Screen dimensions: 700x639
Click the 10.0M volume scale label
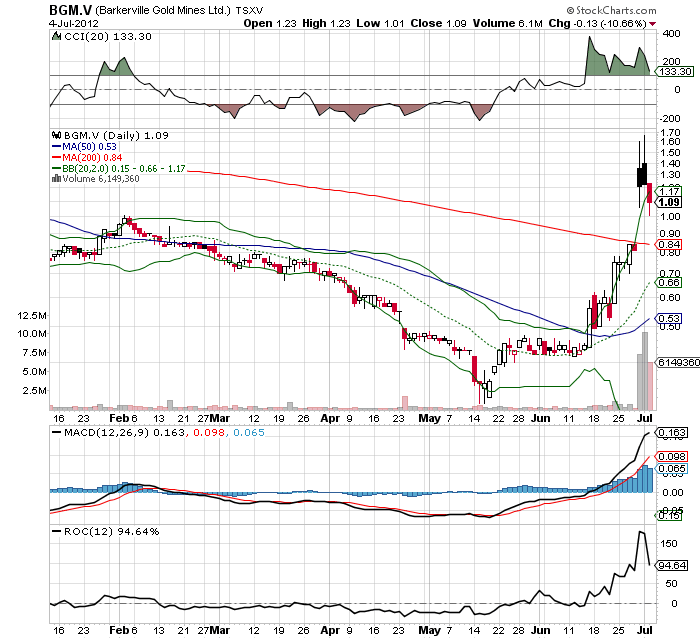click(32, 334)
